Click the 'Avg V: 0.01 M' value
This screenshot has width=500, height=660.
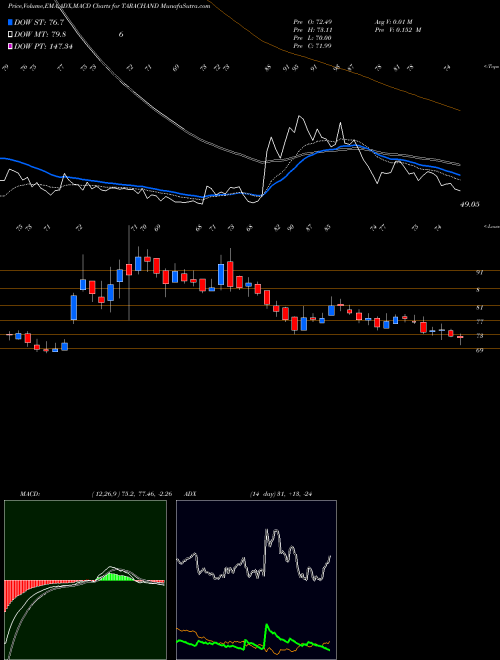click(x=395, y=21)
